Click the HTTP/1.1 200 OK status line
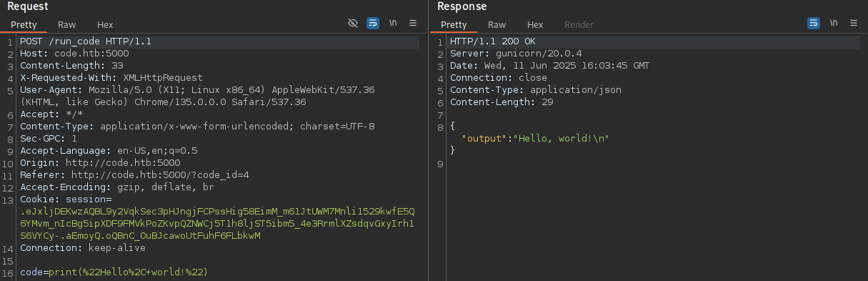This screenshot has width=868, height=281. coord(493,42)
